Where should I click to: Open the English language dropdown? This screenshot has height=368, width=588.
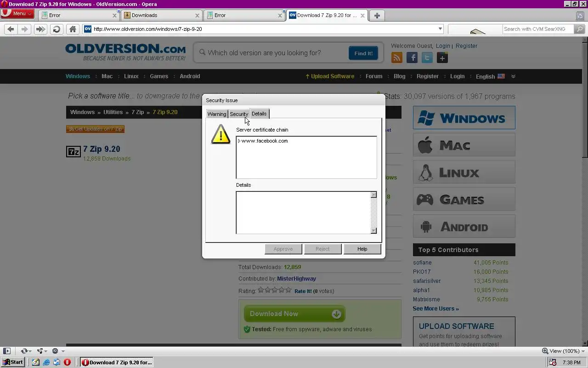coord(490,76)
